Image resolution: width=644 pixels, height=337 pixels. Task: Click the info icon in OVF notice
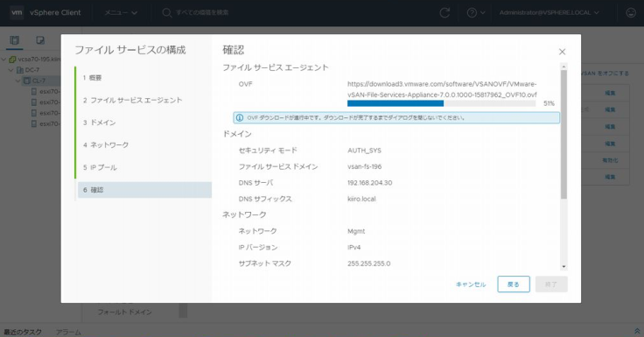click(240, 117)
